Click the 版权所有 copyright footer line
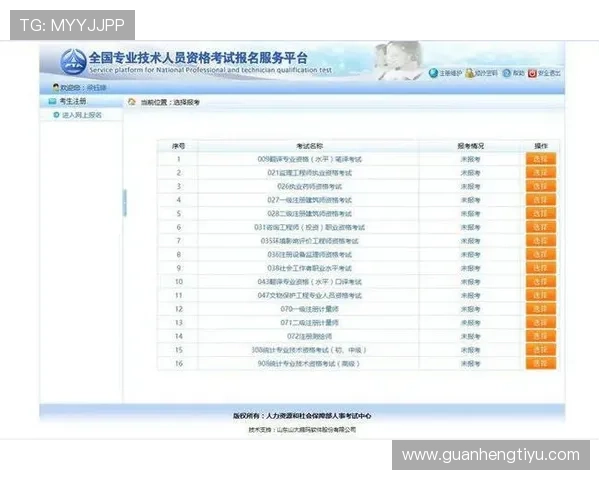The image size is (600, 480). 302,416
